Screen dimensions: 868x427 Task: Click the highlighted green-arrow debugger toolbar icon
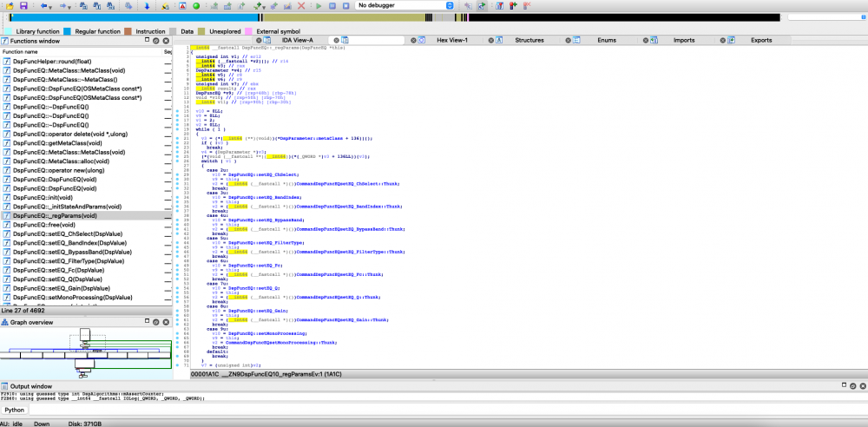[x=481, y=5]
